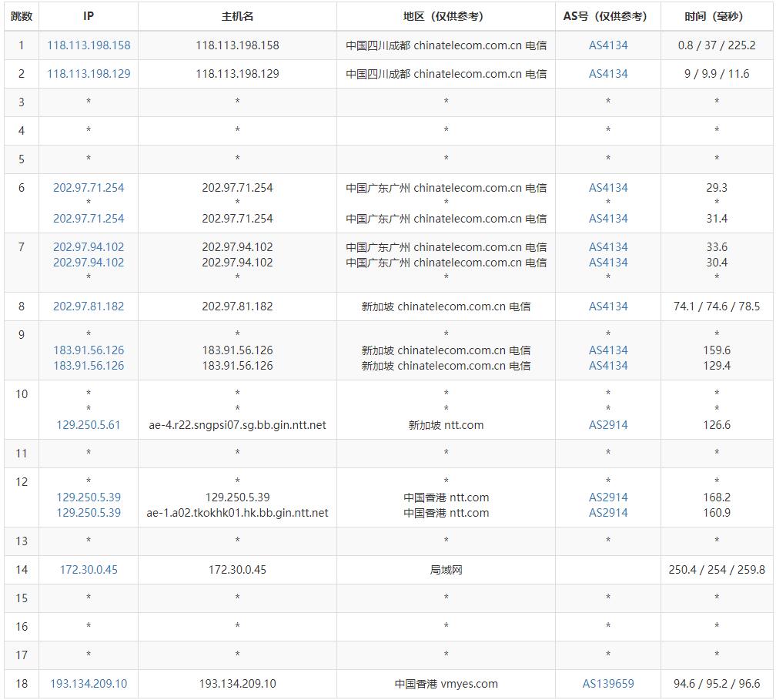Viewport: 776px width, 700px height.
Task: Select the 160.9 time value
Action: (x=717, y=513)
